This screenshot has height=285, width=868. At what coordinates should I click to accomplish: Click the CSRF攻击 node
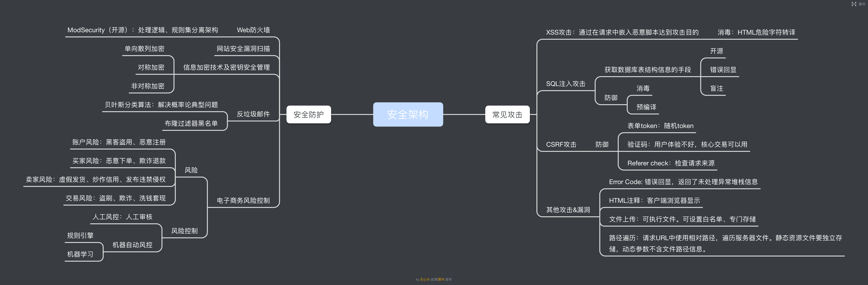coord(561,144)
